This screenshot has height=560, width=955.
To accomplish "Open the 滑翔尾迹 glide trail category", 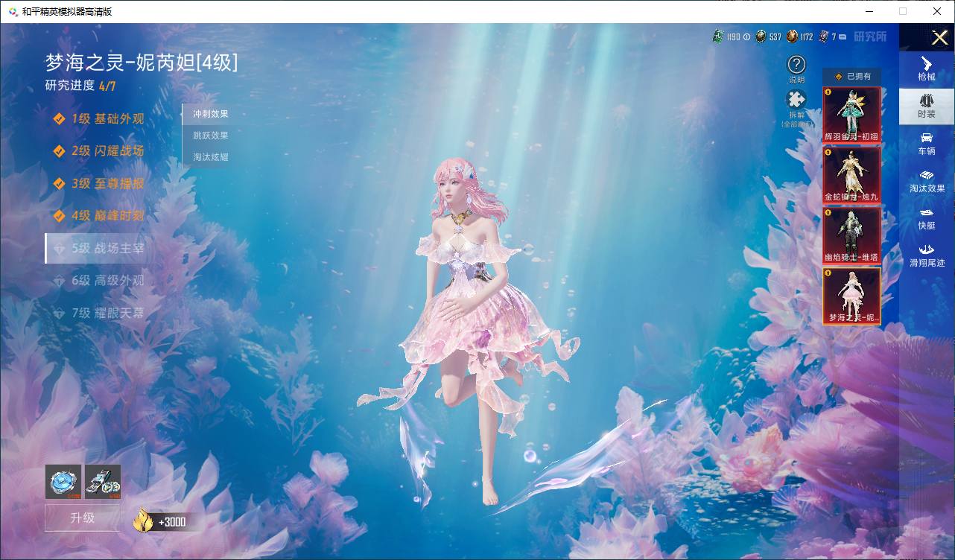I will click(x=926, y=255).
